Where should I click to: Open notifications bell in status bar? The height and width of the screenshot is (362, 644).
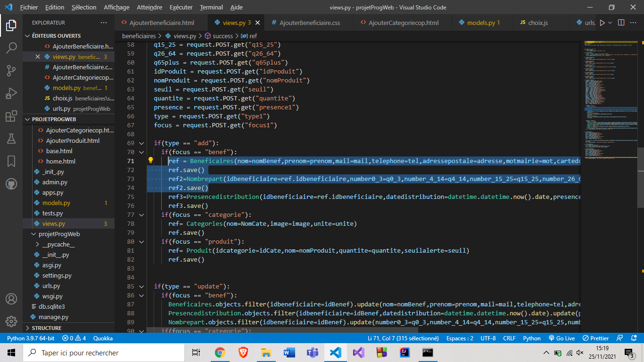click(633, 338)
